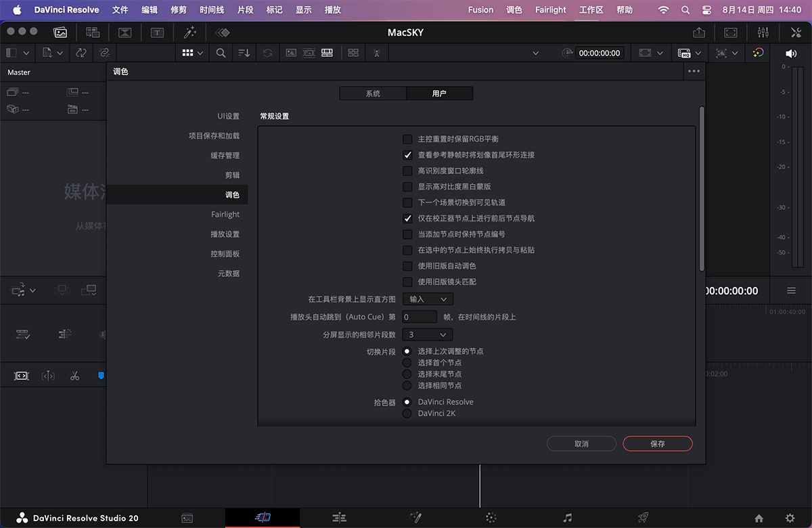The height and width of the screenshot is (528, 812).
Task: Switch to the Cut page icon
Action: click(x=263, y=518)
